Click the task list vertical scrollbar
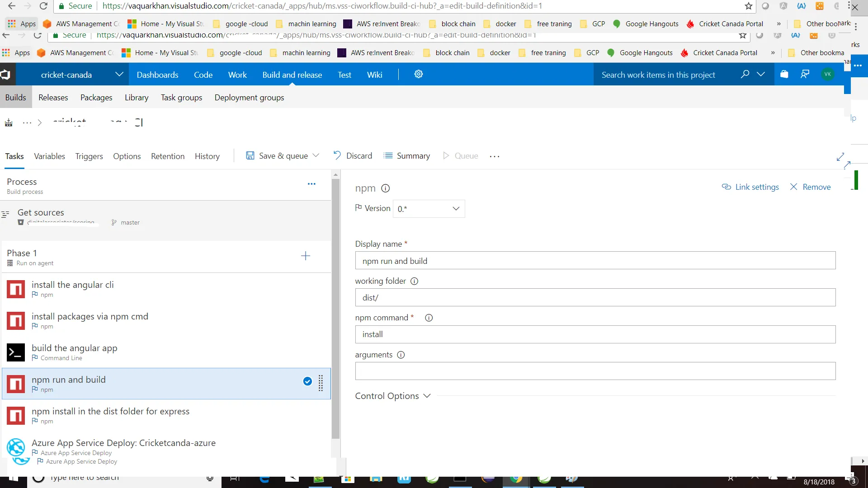 (x=335, y=307)
